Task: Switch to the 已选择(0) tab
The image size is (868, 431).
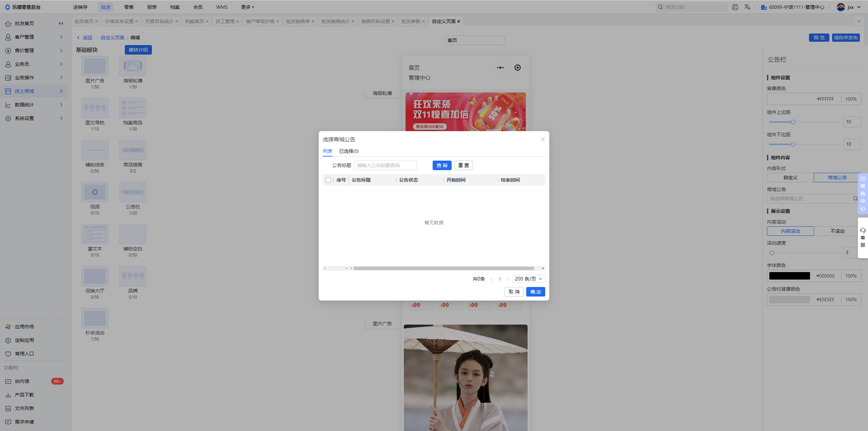Action: [349, 151]
